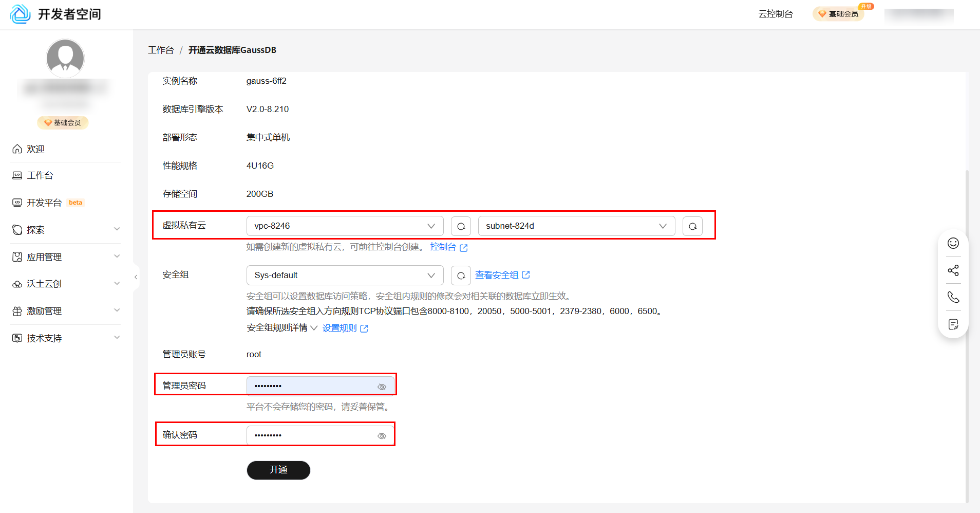Image resolution: width=980 pixels, height=513 pixels.
Task: Click the user avatar picture
Action: 65,58
